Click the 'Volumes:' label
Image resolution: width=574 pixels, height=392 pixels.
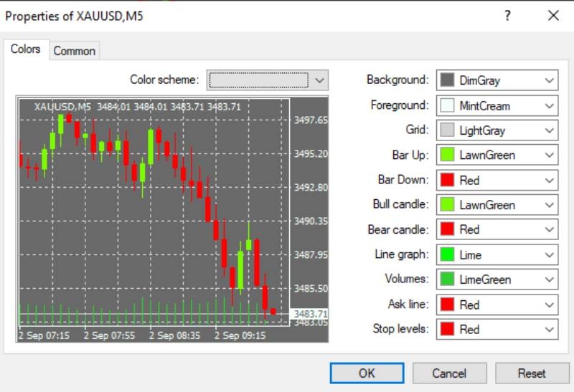(406, 279)
